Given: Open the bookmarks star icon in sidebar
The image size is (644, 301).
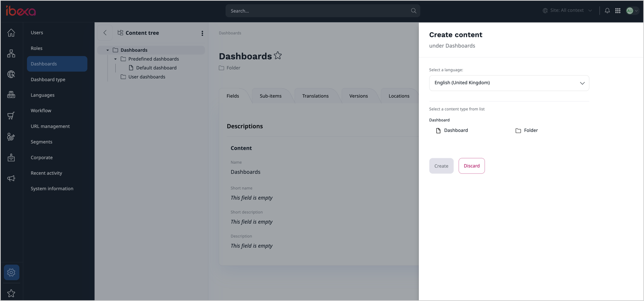Looking at the screenshot, I should coord(11,293).
